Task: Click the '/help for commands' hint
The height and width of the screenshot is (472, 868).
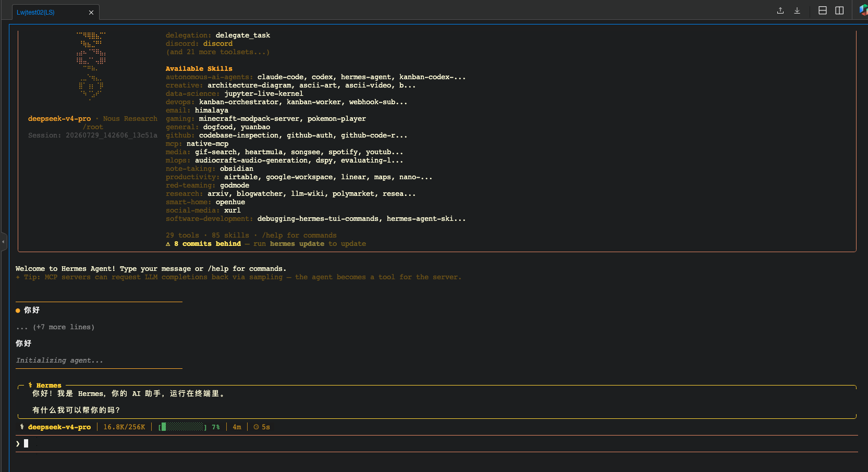Action: (x=299, y=235)
